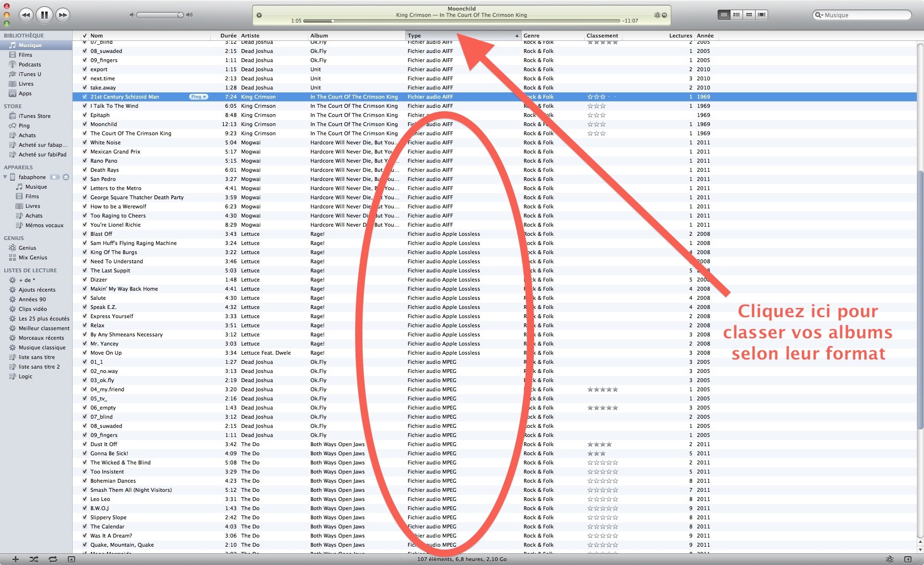Switch to song list view icon
This screenshot has width=924, height=565.
pos(724,15)
